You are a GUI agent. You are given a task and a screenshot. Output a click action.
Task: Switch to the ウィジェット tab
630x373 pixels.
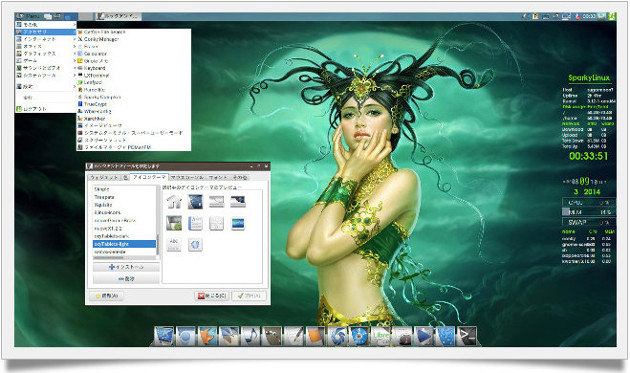104,177
